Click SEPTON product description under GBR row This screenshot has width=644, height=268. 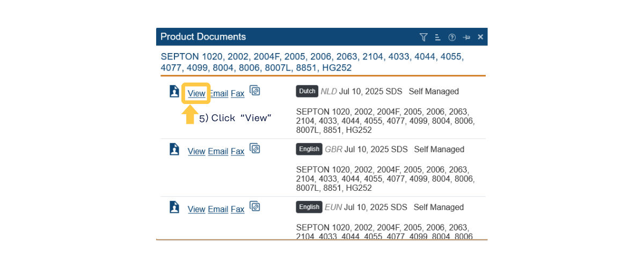tap(385, 179)
